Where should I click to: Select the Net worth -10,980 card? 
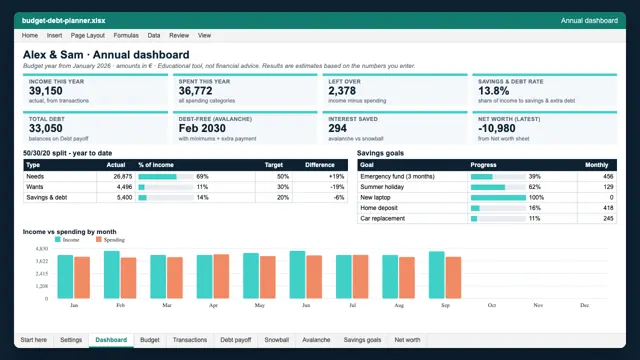click(x=544, y=128)
